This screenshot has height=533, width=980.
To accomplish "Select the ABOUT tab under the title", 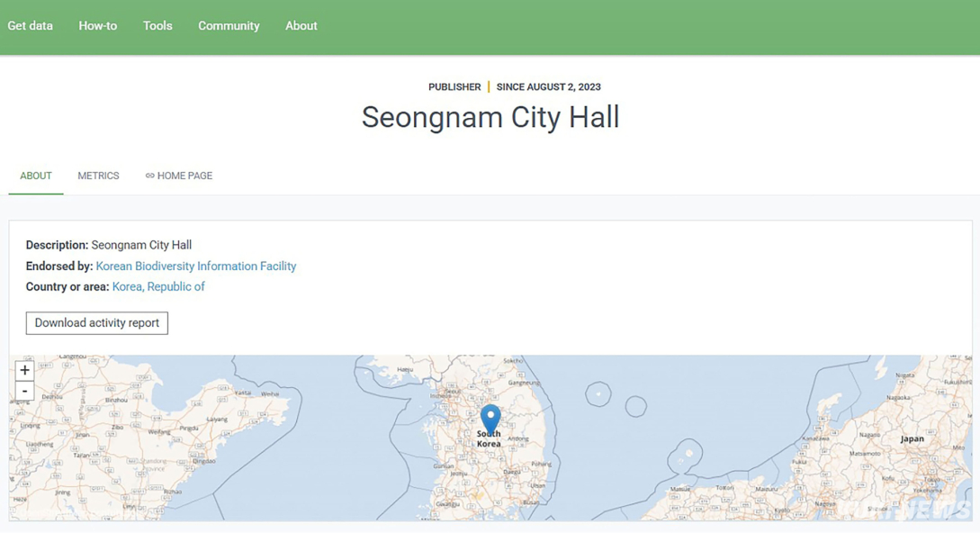I will (x=36, y=176).
